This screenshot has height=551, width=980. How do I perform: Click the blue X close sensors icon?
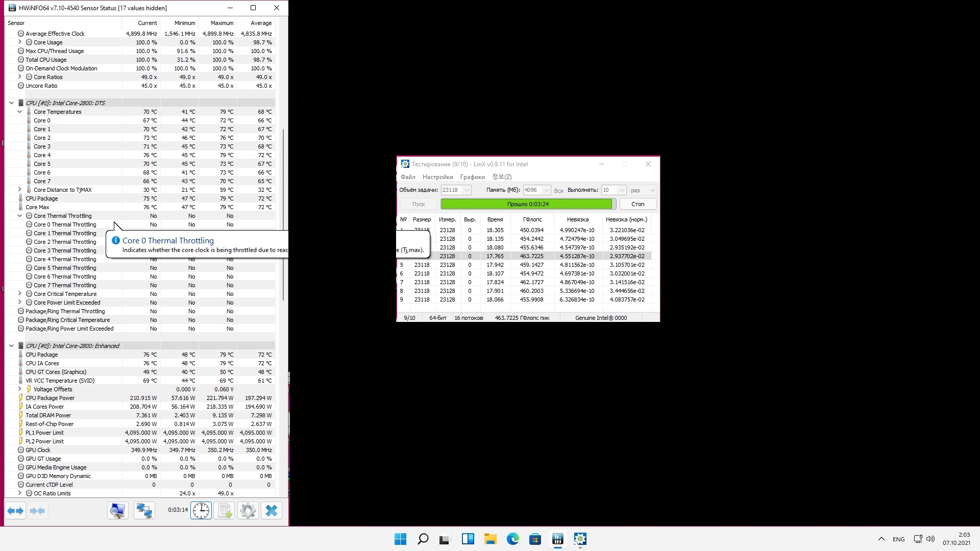click(272, 511)
